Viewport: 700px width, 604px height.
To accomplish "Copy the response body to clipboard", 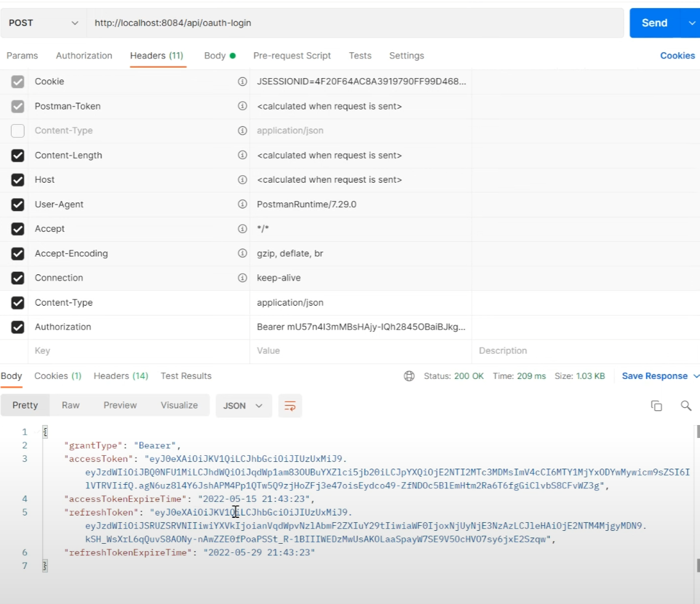I will click(656, 406).
